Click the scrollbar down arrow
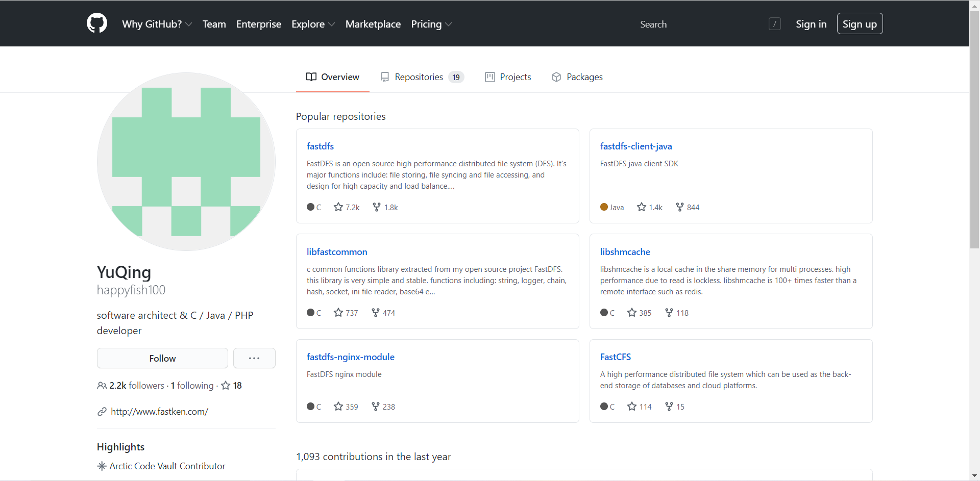The height and width of the screenshot is (481, 980). click(975, 476)
